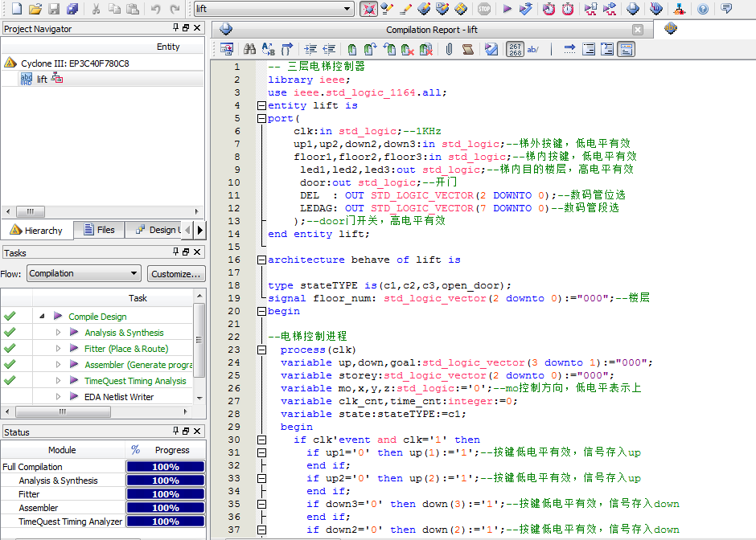Viewport: 756px width, 540px height.
Task: Click the Find binoculars icon in editor toolbar
Action: click(x=249, y=50)
